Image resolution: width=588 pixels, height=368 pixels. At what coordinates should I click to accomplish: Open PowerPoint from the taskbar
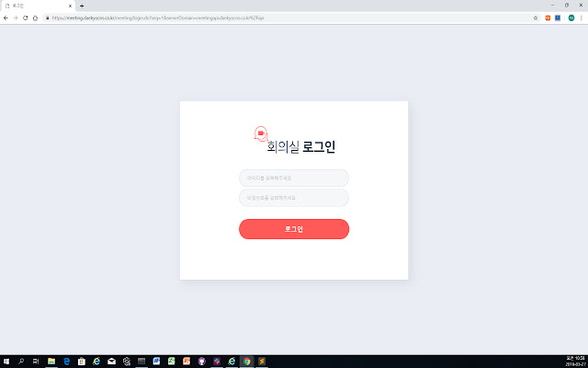tap(187, 362)
